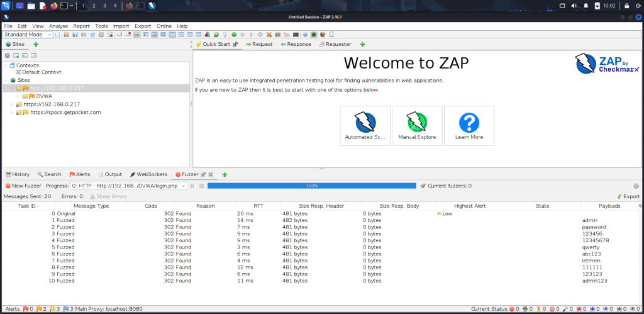Select the Original row with Low alert
This screenshot has width=644, height=314.
(322, 214)
